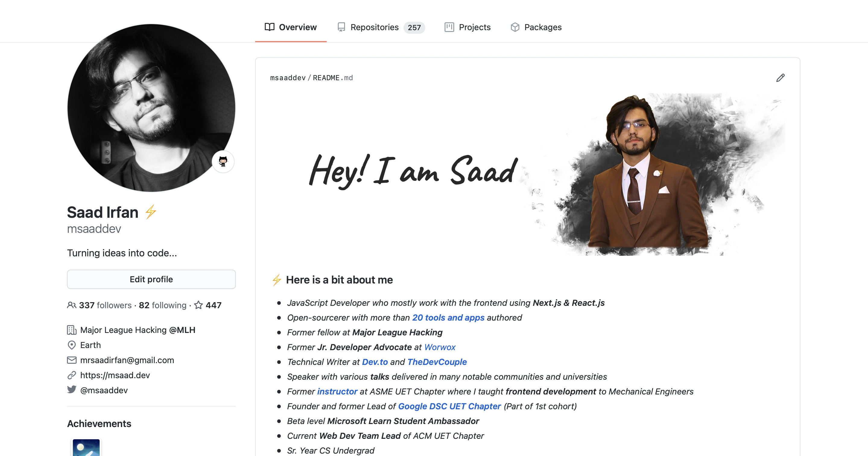
Task: Click the 'Current Web Dev Team Lead' line
Action: pyautogui.click(x=385, y=436)
